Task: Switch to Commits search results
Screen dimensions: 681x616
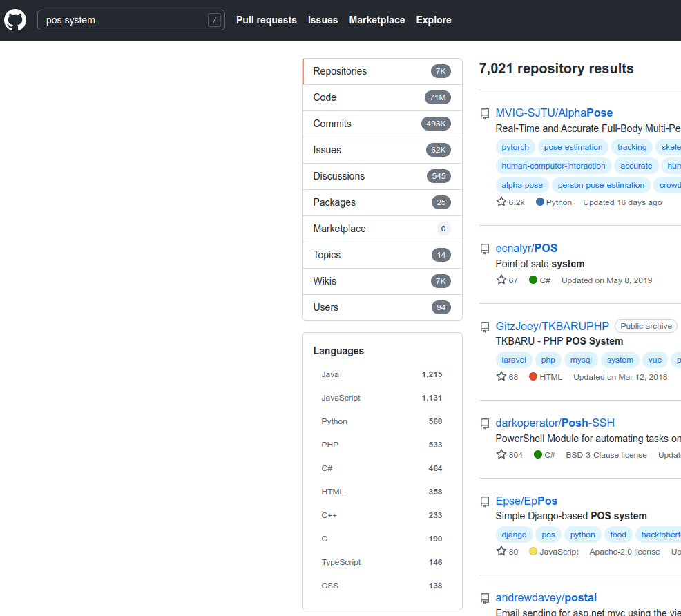Action: point(382,124)
